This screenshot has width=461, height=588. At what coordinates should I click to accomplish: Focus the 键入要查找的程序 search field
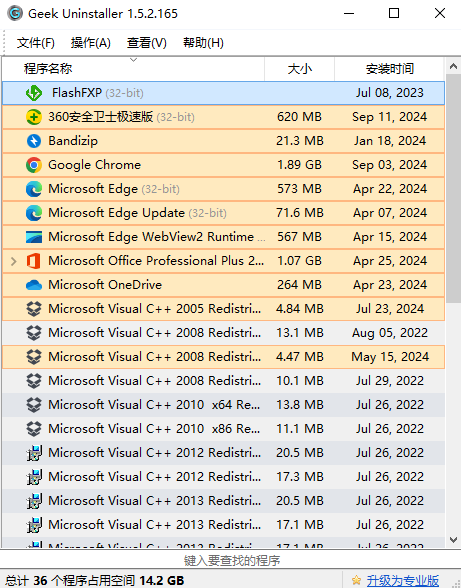pos(230,560)
